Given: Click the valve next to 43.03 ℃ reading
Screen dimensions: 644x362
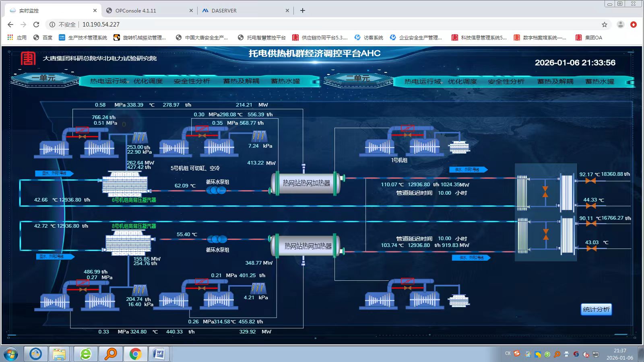Looking at the screenshot, I should (591, 249).
